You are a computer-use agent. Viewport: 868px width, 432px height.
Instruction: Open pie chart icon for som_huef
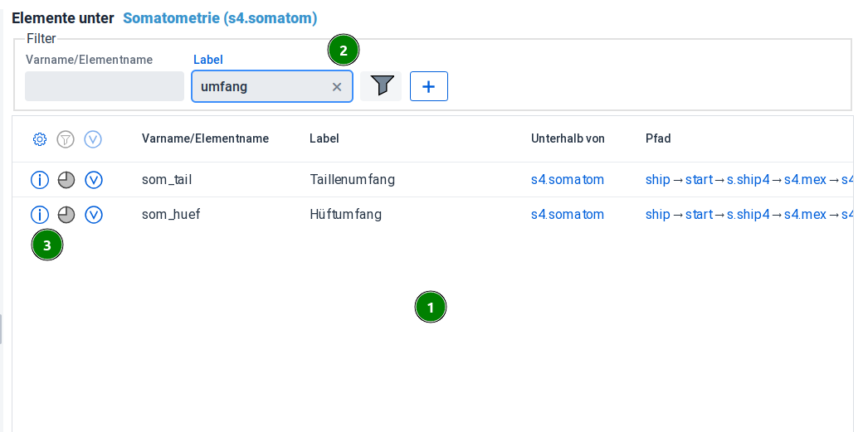point(66,215)
